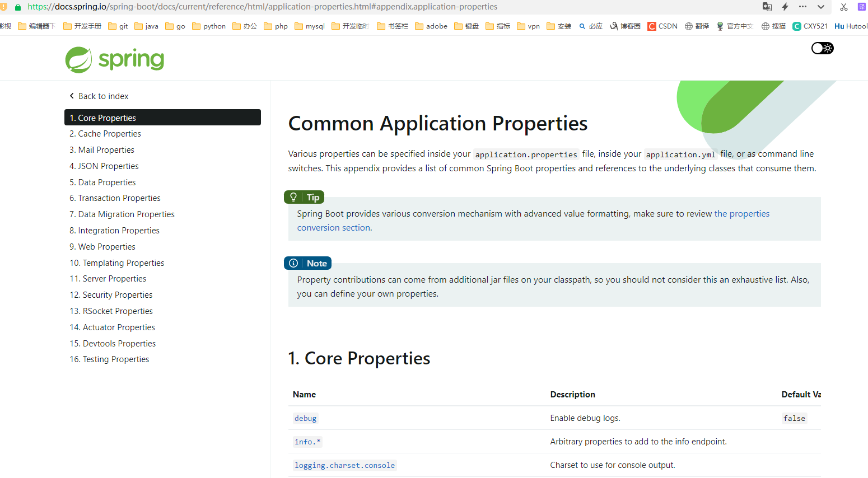Viewport: 868px width, 478px height.
Task: Open the mysql bookmark folder
Action: [x=310, y=26]
